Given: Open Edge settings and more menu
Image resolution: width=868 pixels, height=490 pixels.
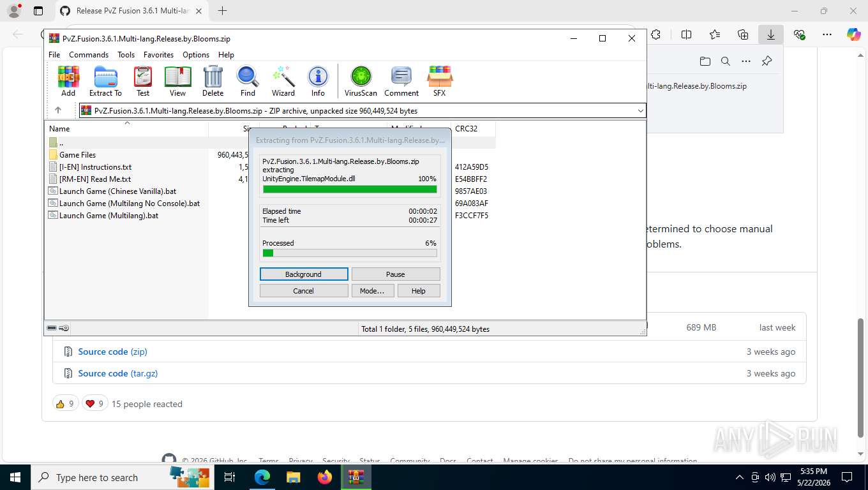Looking at the screenshot, I should click(827, 34).
